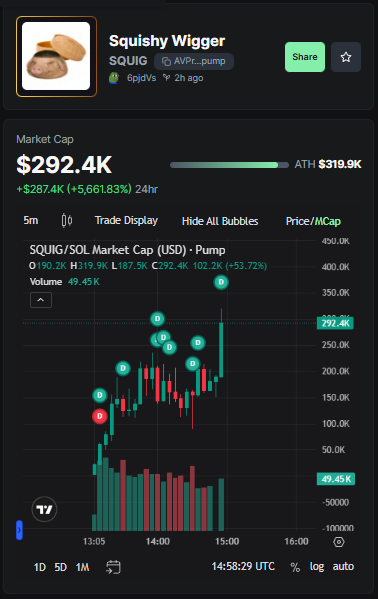
Task: Toggle log scale mode
Action: 317,567
